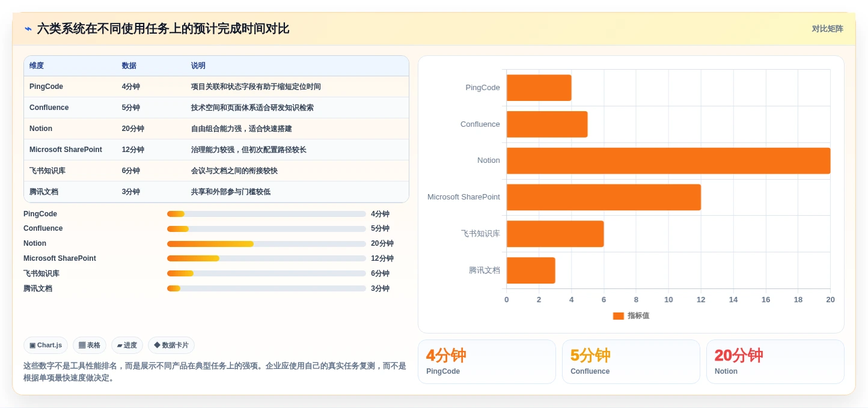Select the Microsoft SharePoint table row name
The height and width of the screenshot is (408, 868).
[66, 150]
